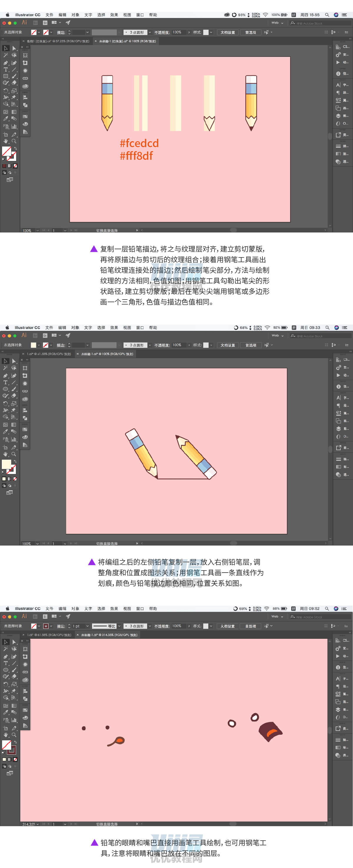353x868 pixels.
Task: Select the Hand tool in top screenshot
Action: (x=5, y=141)
